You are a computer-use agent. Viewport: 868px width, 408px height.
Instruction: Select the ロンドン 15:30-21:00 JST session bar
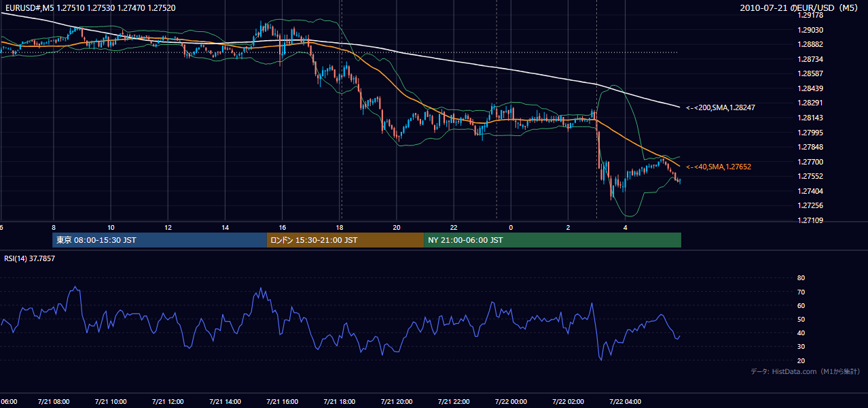pyautogui.click(x=346, y=240)
